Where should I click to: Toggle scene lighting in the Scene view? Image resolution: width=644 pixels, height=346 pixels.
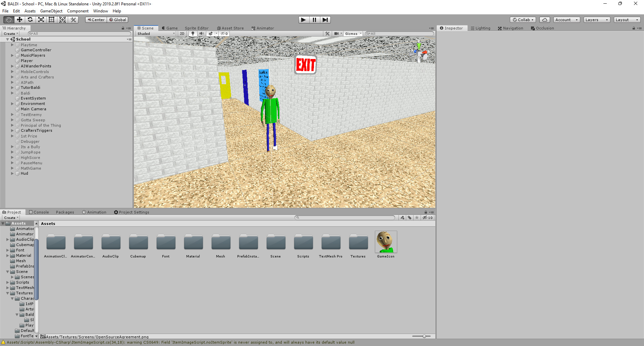pos(193,34)
